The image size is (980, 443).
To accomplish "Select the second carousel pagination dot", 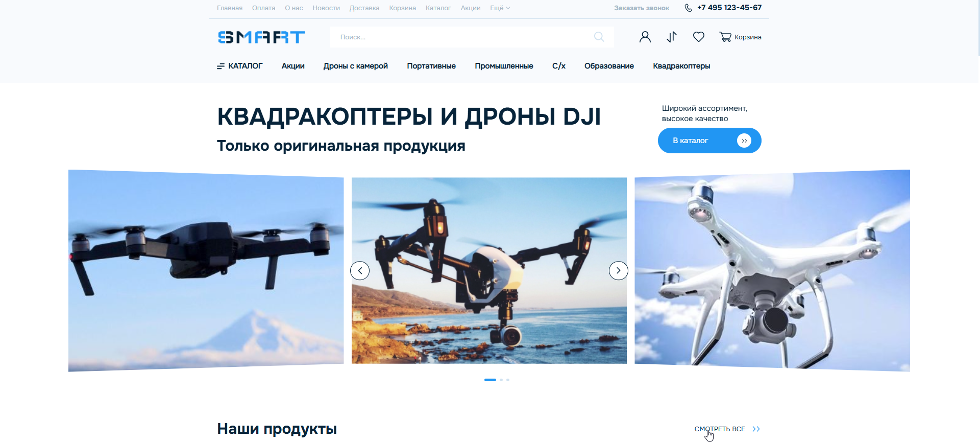I will [x=501, y=380].
